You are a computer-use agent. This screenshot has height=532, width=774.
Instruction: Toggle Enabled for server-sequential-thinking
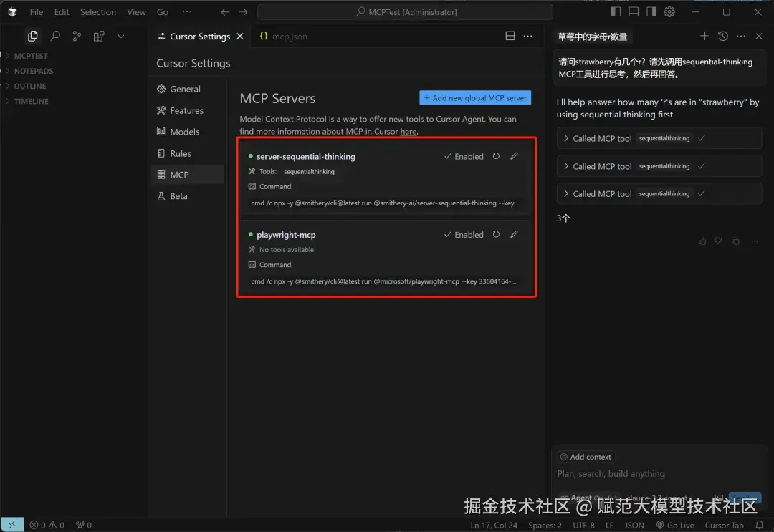point(464,156)
